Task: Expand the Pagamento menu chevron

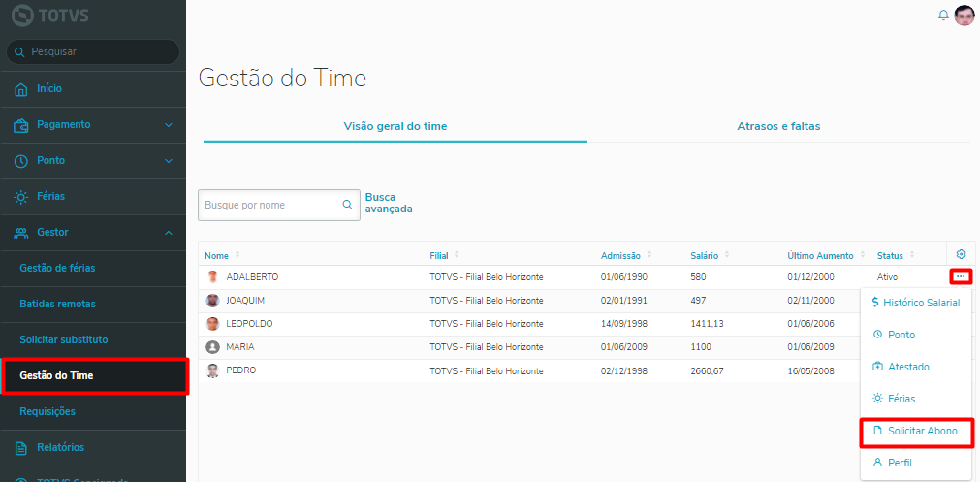Action: tap(168, 125)
